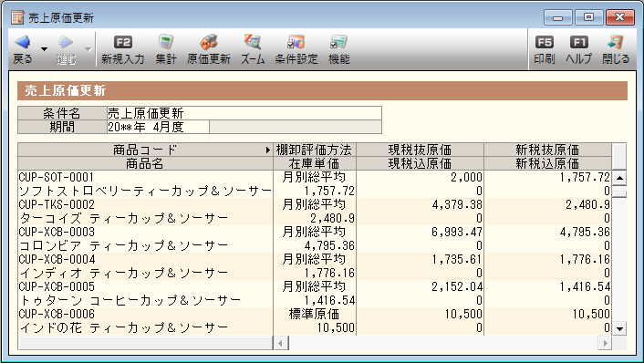Expand the 戻る history dropdown arrow
The width and height of the screenshot is (644, 363).
(x=44, y=49)
